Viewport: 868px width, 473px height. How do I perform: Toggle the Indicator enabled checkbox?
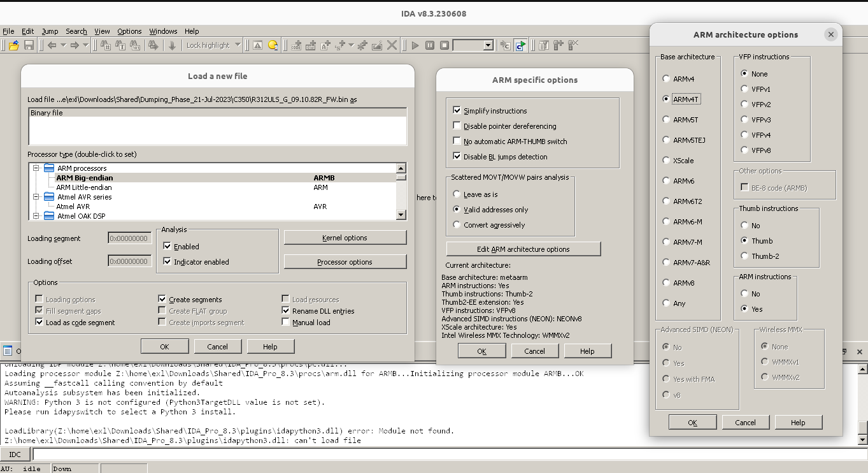(167, 261)
